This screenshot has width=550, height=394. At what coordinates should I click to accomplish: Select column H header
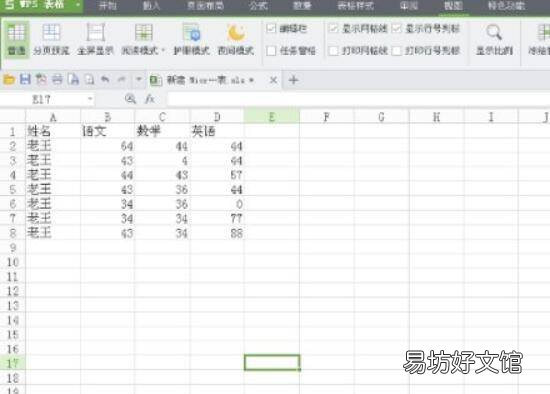436,117
